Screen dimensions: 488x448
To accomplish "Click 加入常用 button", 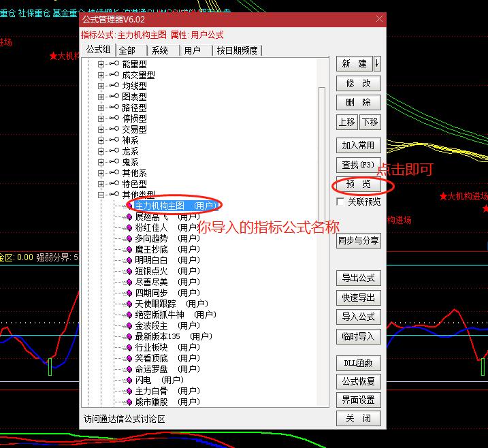I will (x=359, y=146).
